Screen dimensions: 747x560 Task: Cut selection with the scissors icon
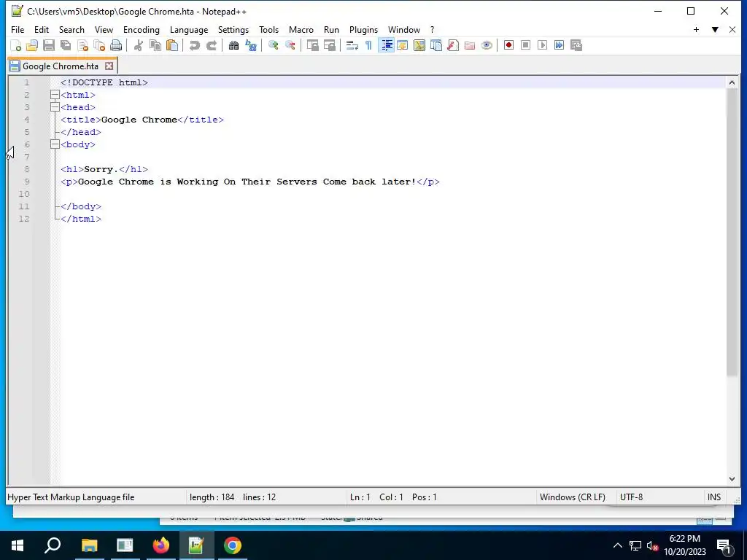point(139,45)
